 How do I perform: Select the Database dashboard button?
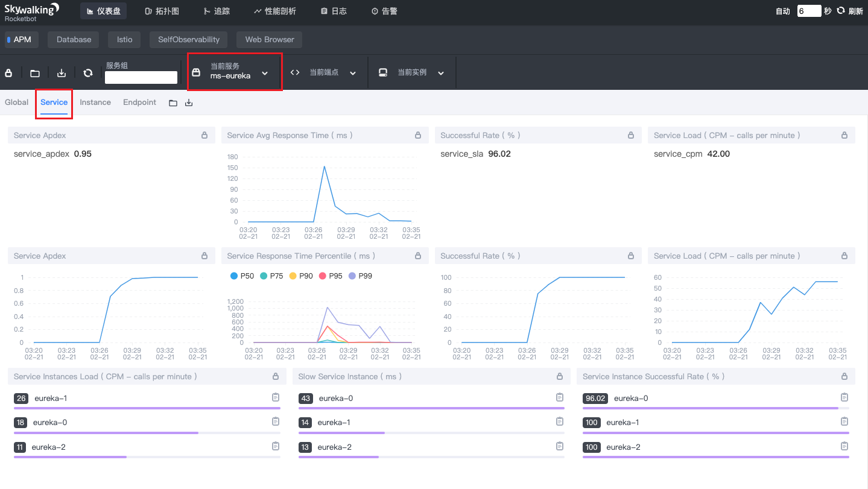pos(74,40)
